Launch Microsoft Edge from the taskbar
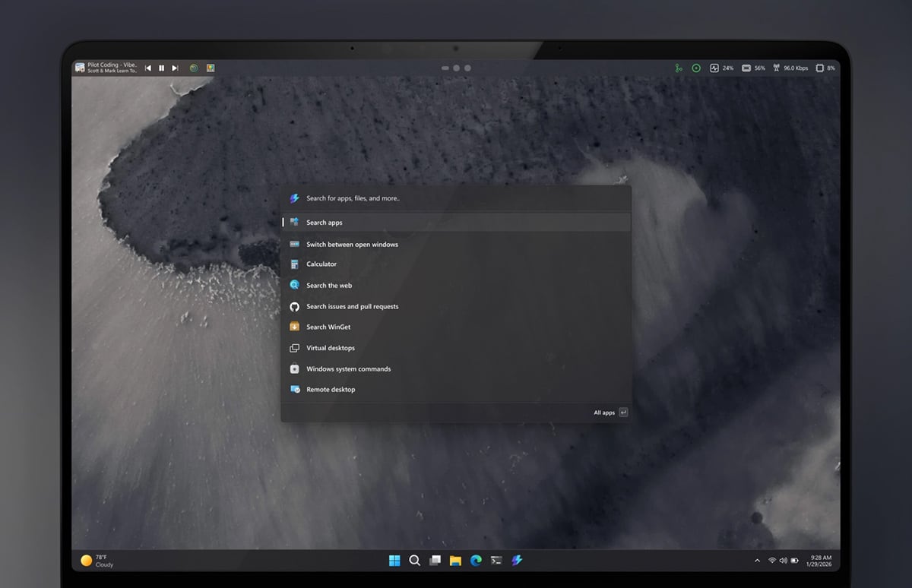This screenshot has height=588, width=912. click(476, 561)
